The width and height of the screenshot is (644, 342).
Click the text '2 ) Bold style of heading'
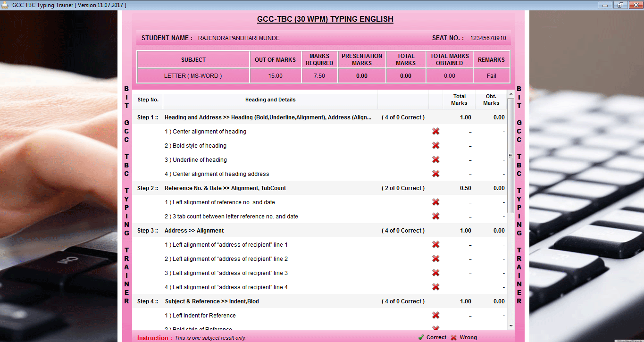[195, 146]
